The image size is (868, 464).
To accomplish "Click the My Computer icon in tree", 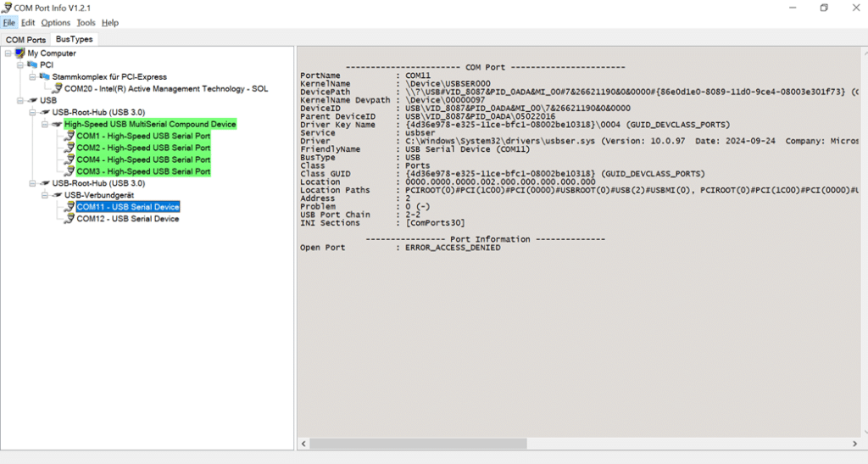I will pos(20,53).
